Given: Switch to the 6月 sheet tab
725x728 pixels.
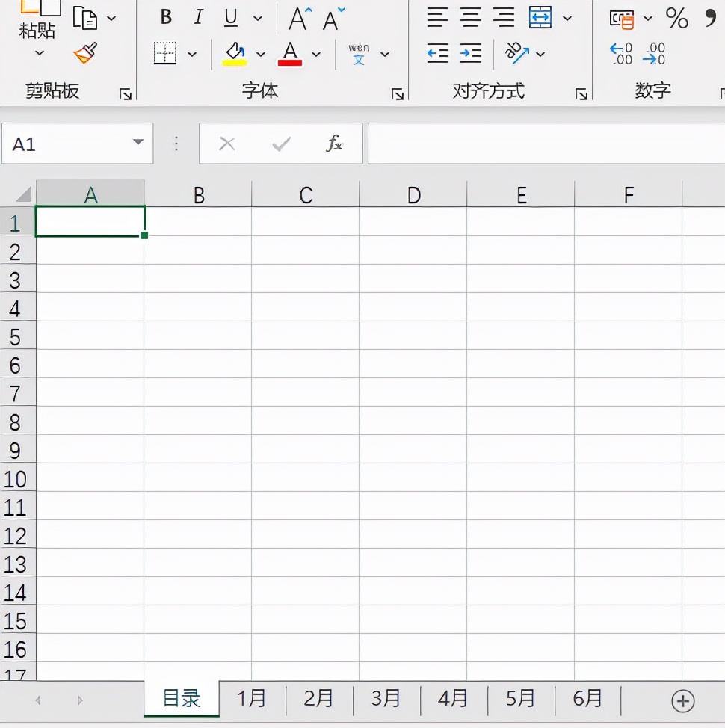Looking at the screenshot, I should 587,699.
